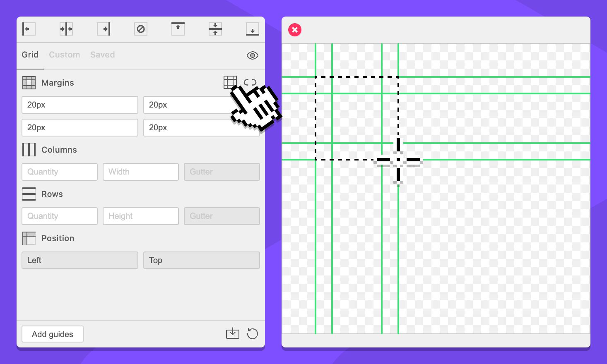Image resolution: width=607 pixels, height=364 pixels.
Task: Click the clear guides icon
Action: pos(141,29)
